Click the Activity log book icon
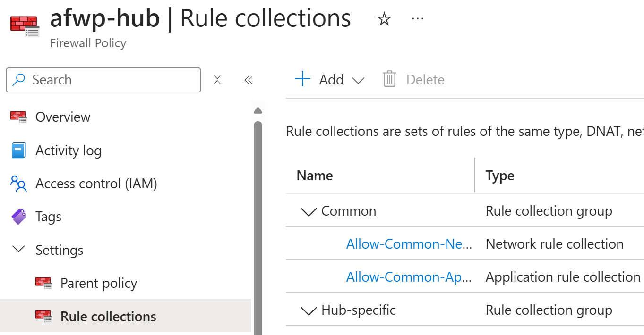 pos(18,151)
